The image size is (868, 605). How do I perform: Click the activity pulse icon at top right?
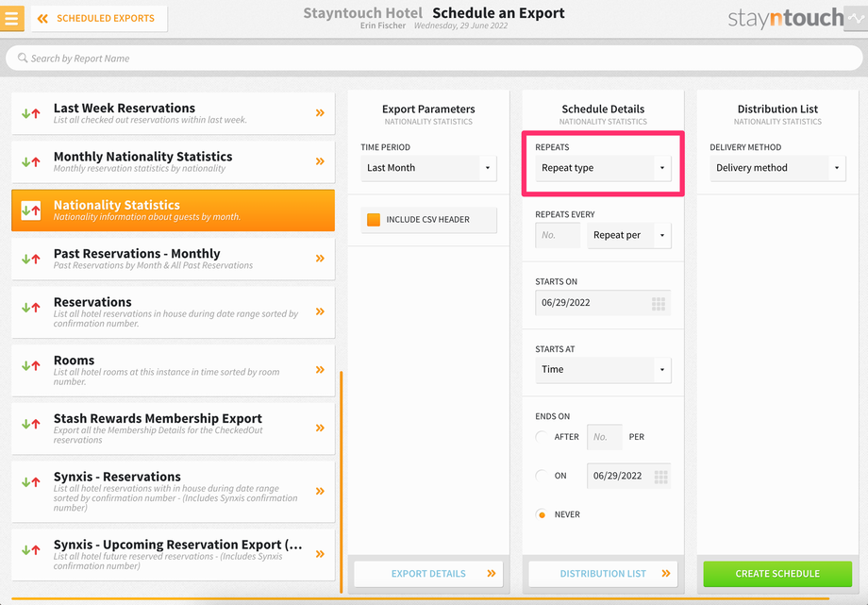[856, 18]
